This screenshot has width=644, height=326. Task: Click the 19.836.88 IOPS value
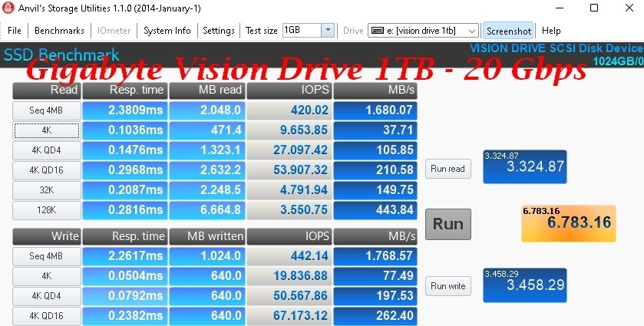point(289,276)
